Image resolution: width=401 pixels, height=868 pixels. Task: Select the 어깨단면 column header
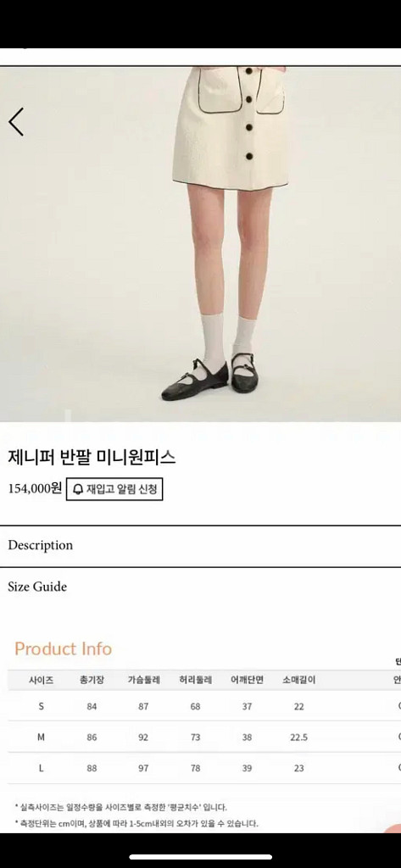[x=247, y=681]
